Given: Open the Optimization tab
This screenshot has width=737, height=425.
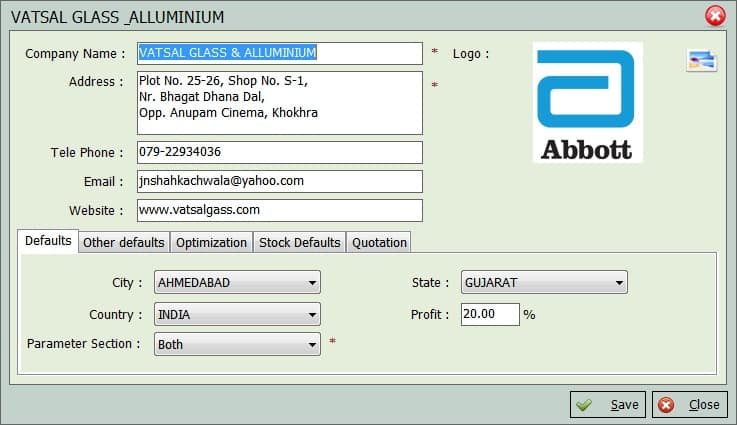Looking at the screenshot, I should [x=211, y=242].
